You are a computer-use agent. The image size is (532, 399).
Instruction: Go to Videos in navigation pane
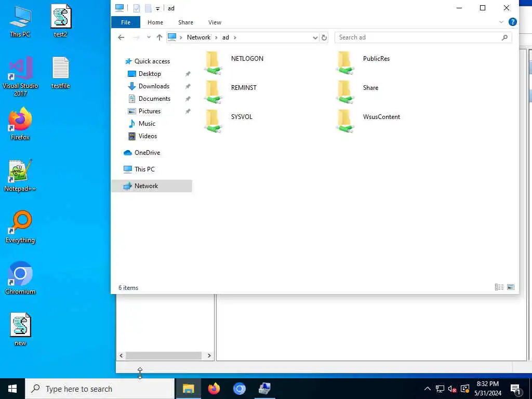(x=148, y=136)
